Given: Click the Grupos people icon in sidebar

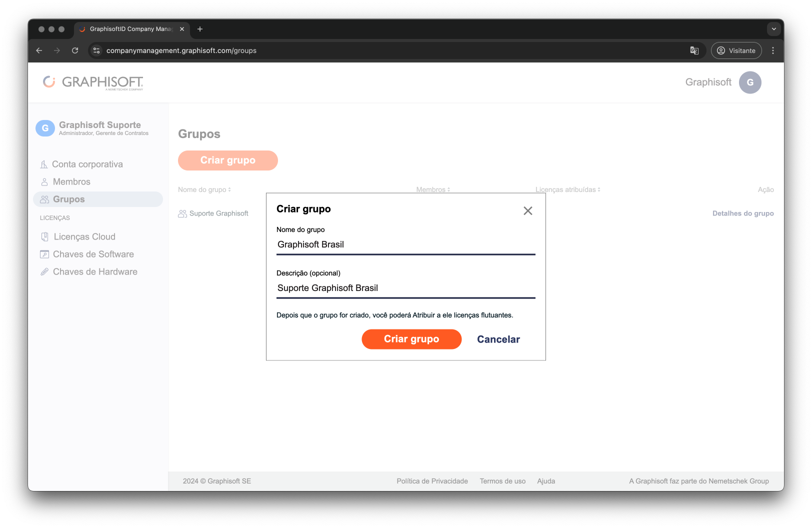Looking at the screenshot, I should coord(44,199).
